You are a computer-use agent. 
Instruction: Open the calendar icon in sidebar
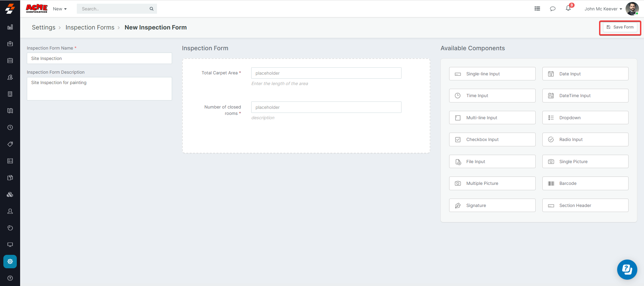[x=10, y=61]
